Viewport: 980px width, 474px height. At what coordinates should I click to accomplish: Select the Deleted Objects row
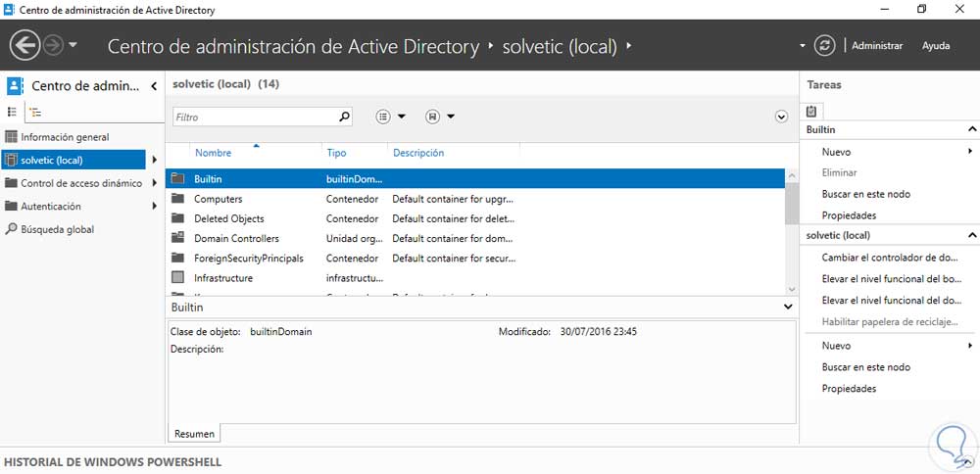(475, 218)
